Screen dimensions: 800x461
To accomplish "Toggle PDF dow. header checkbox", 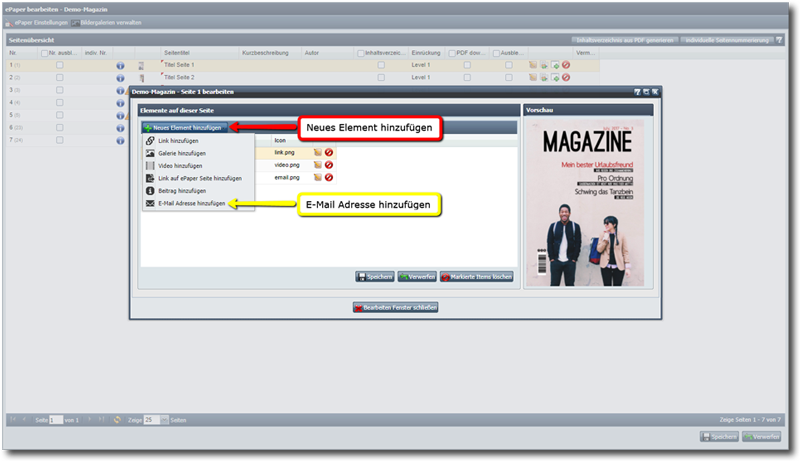I will [x=452, y=53].
